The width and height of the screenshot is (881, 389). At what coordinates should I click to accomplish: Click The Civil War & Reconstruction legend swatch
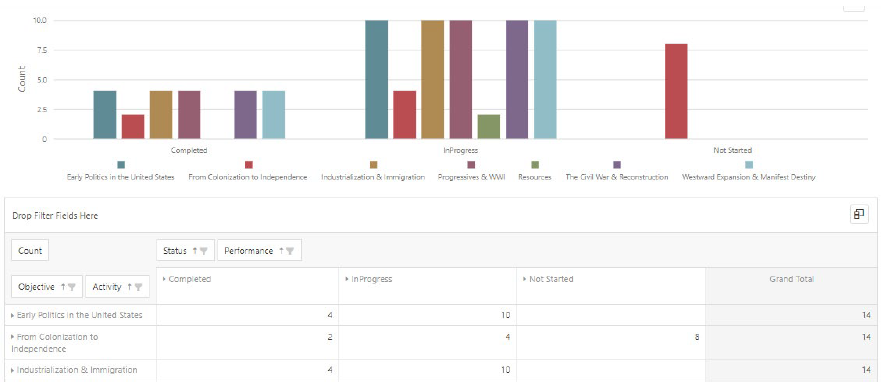[617, 165]
